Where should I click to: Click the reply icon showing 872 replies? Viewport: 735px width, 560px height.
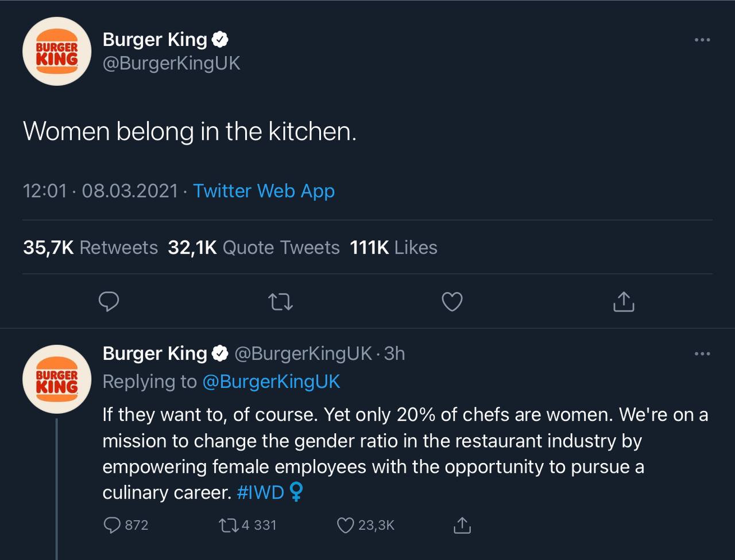126,525
